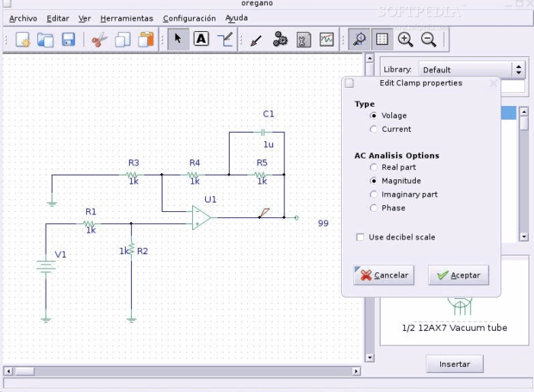Select resistor R1 symbol
The width and height of the screenshot is (534, 392).
click(x=89, y=223)
